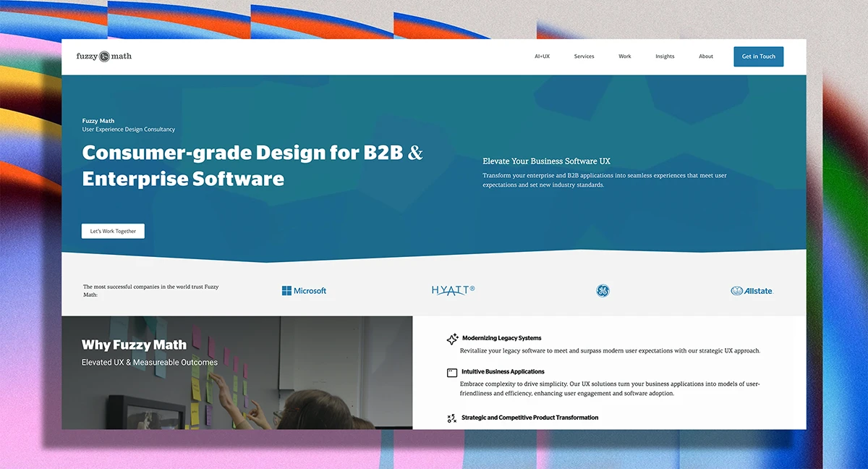Click the Hyatt logo
The width and height of the screenshot is (868, 469).
click(x=453, y=290)
